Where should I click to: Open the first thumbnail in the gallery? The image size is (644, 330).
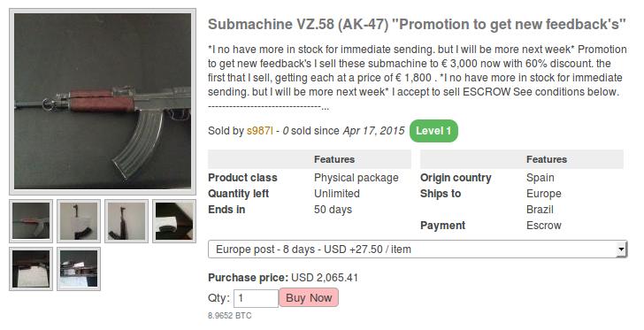(31, 221)
